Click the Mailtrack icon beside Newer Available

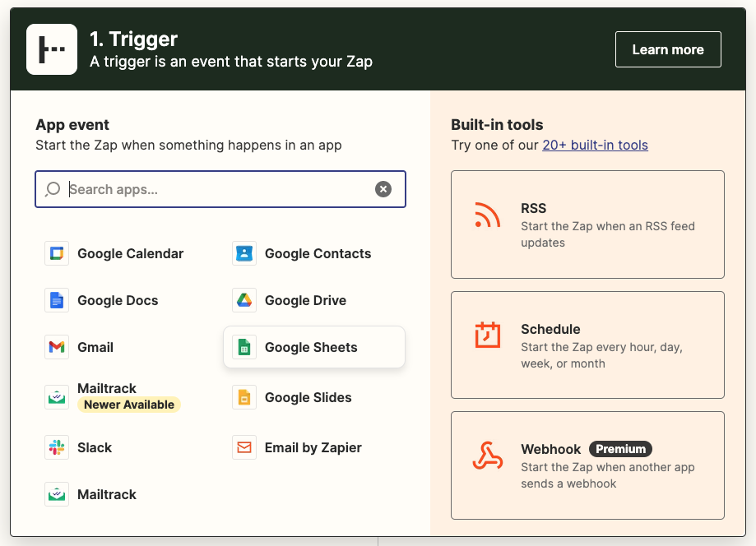[57, 397]
